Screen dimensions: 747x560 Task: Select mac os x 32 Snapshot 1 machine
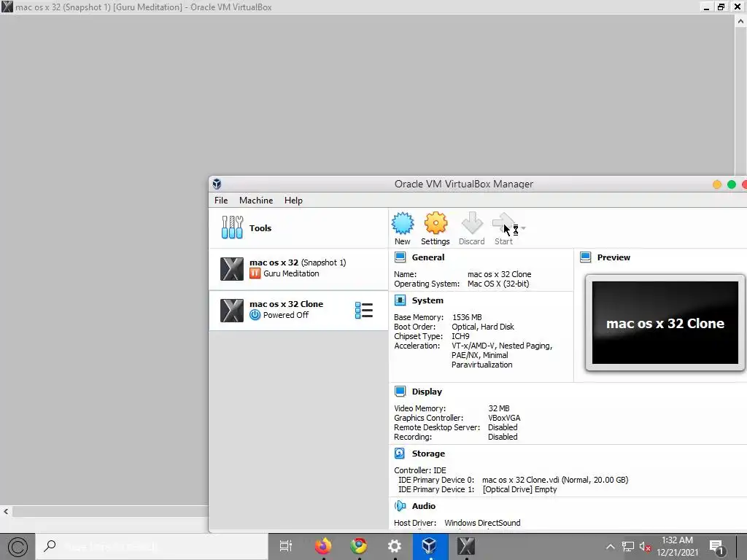(298, 268)
